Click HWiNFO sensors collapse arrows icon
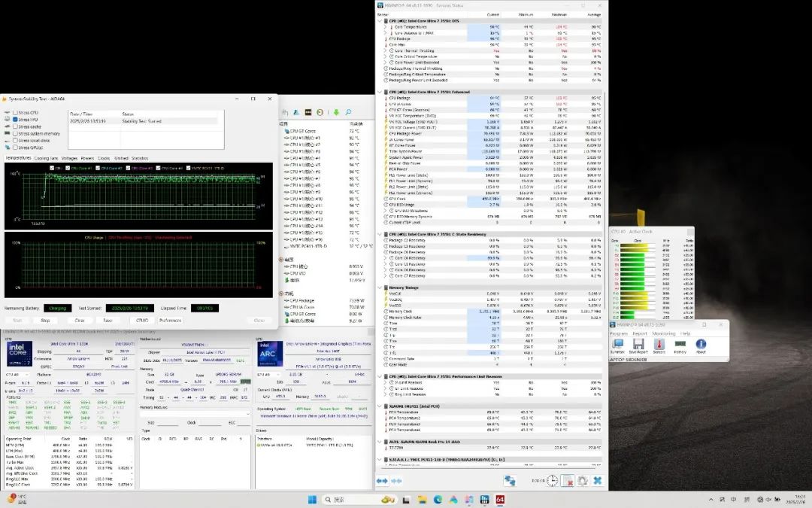 [397, 481]
